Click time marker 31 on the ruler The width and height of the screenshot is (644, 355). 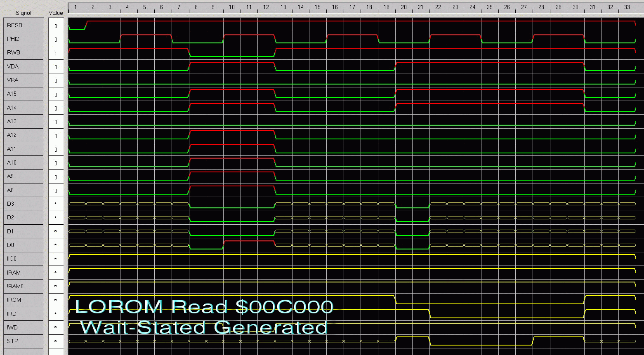(592, 7)
